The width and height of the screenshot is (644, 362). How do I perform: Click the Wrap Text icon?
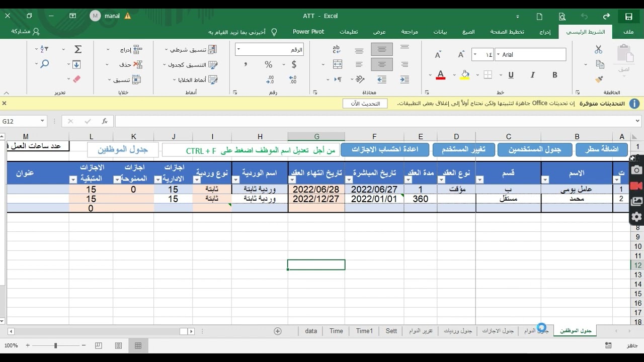tap(337, 49)
